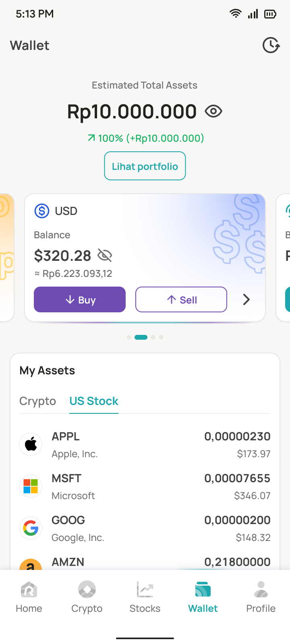Jump to third wallet card page dot

point(153,337)
